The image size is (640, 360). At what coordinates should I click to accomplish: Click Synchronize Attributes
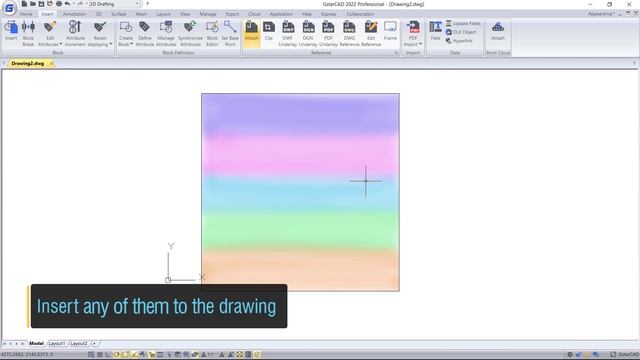click(190, 33)
